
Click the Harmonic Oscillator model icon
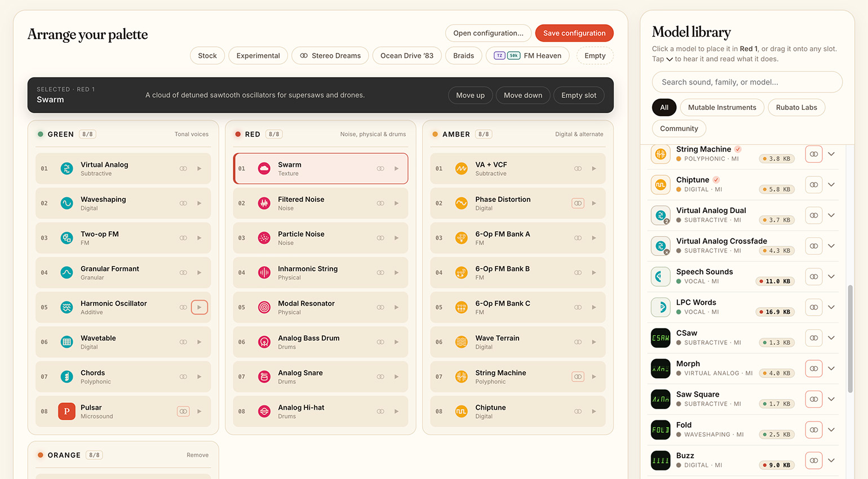(67, 308)
